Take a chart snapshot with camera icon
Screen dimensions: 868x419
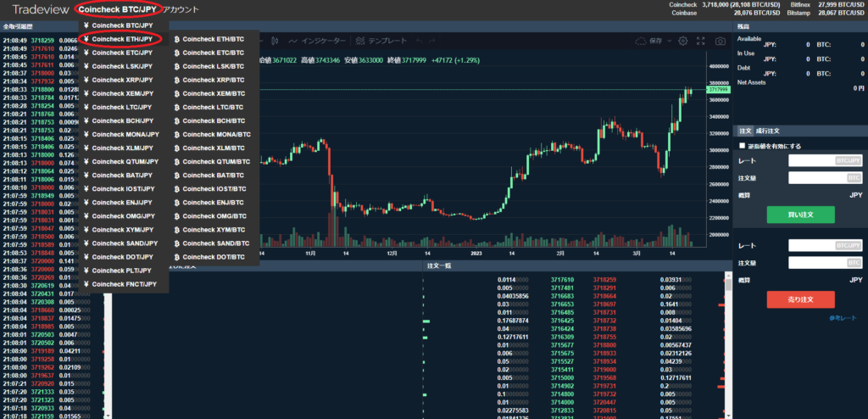click(720, 41)
